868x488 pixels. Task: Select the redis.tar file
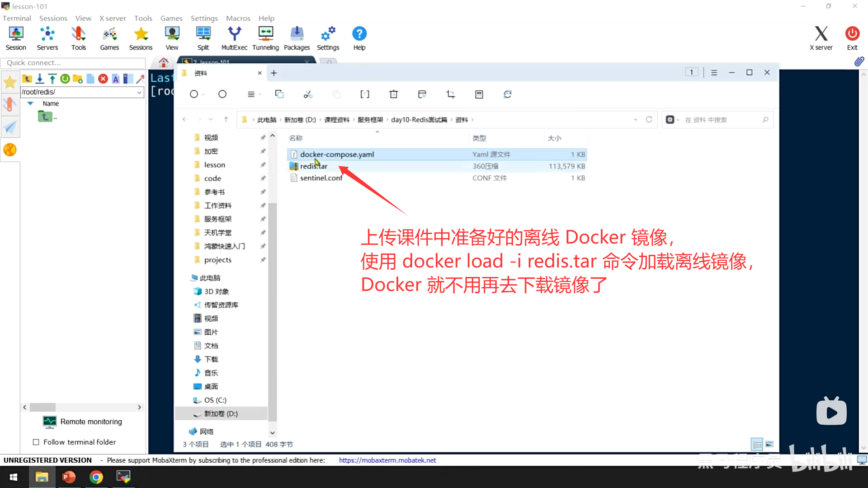(313, 166)
